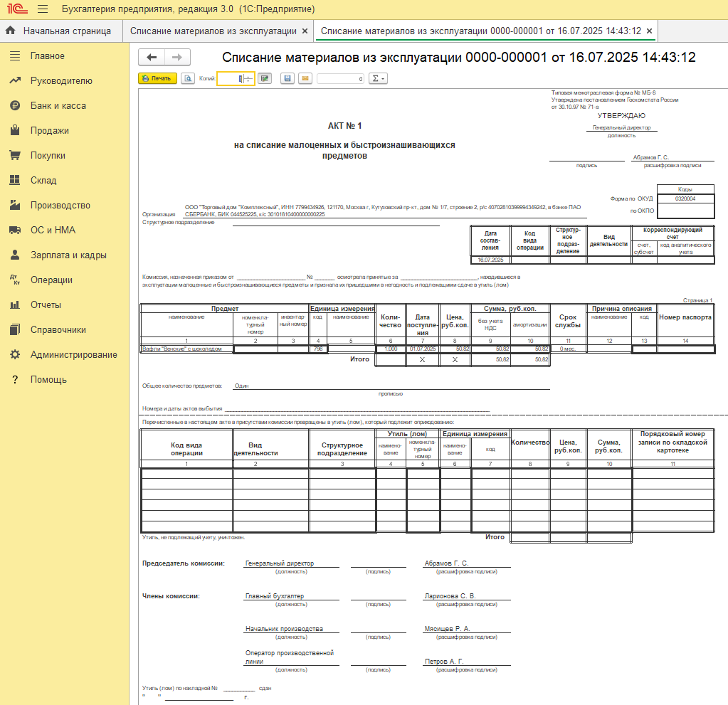Click the Склад grid icon
728x705 pixels.
pos(15,180)
